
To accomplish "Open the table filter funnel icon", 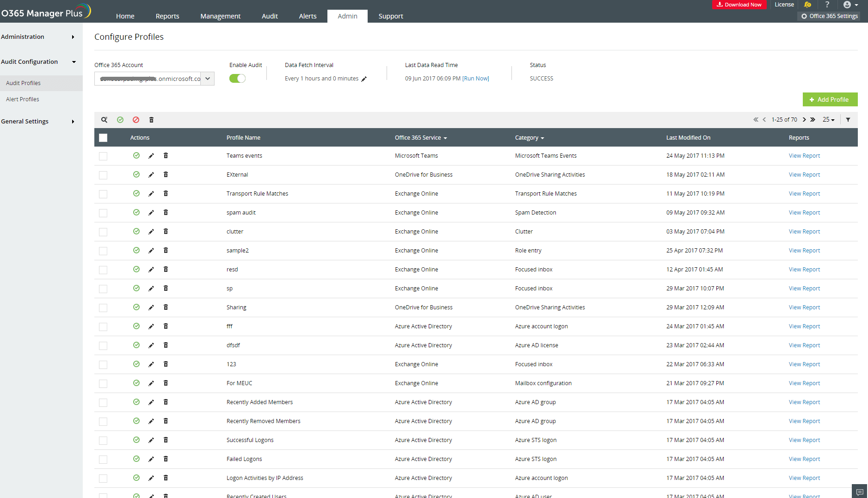I will 848,120.
